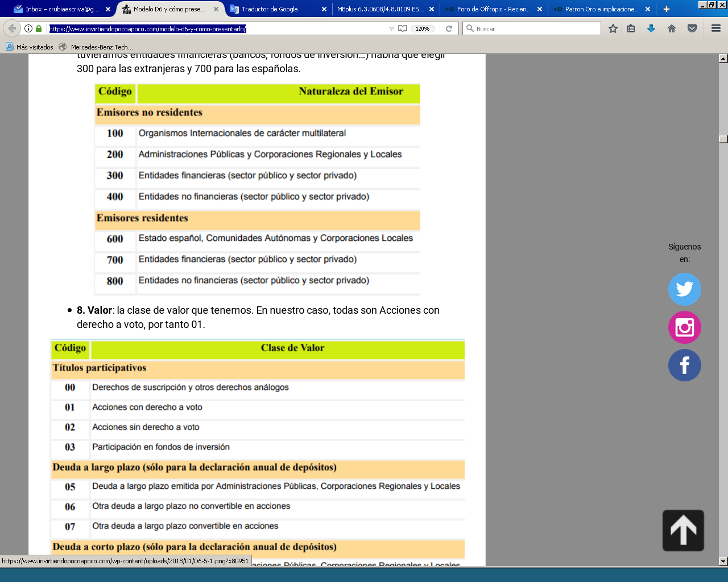Click the 'Emisores no residentes' heading
The image size is (728, 582).
(x=150, y=113)
